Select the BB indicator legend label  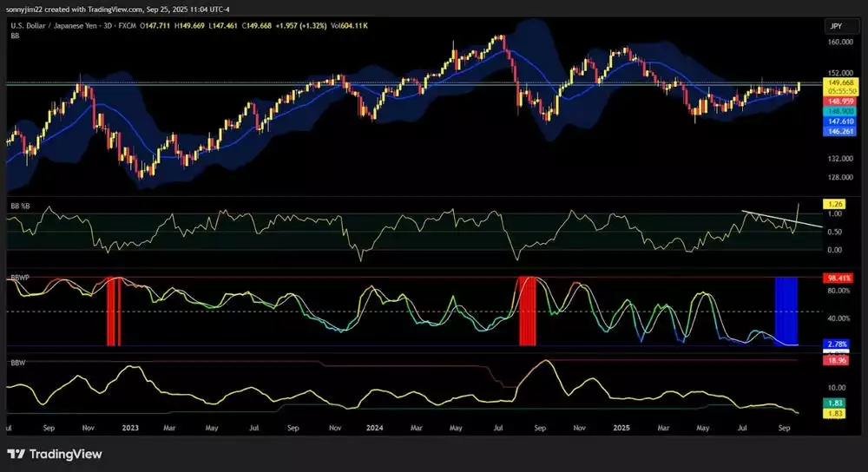(x=16, y=36)
